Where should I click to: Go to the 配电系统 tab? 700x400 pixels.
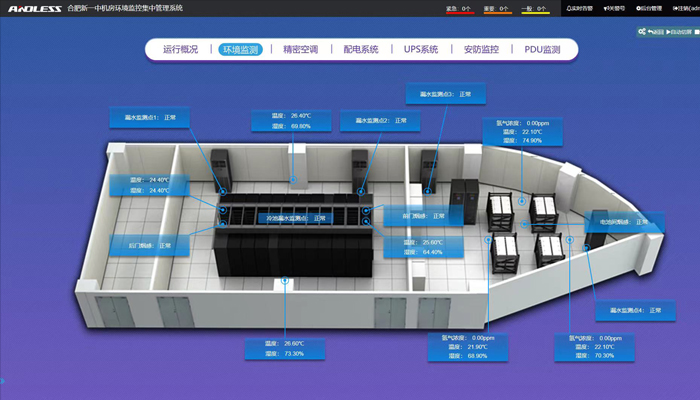coord(361,49)
